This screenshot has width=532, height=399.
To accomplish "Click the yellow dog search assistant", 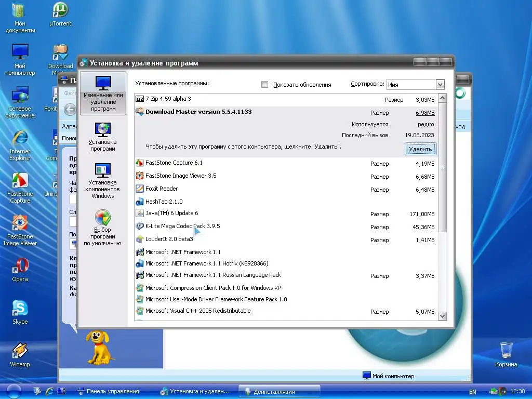I will (x=99, y=347).
